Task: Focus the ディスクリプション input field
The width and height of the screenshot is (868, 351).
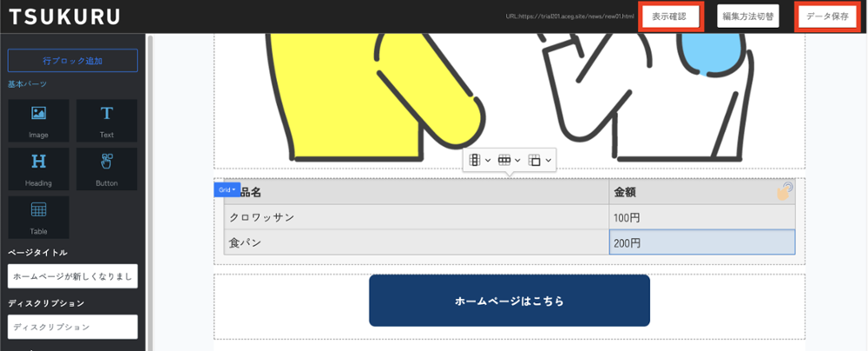Action: (73, 327)
